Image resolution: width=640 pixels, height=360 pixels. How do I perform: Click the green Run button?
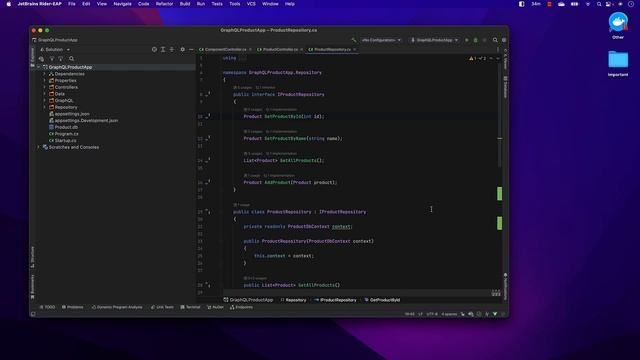tap(467, 40)
